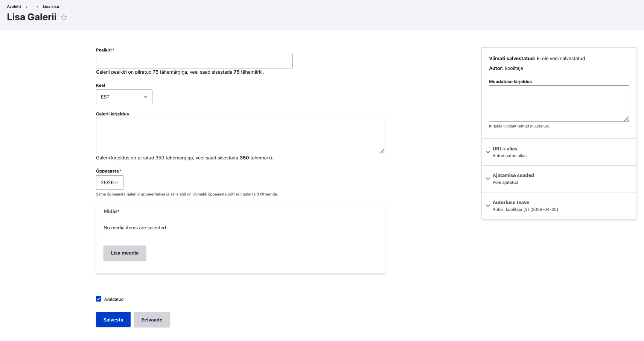Image resolution: width=644 pixels, height=341 pixels.
Task: Grab the Galerii kirjeldus resize handle
Action: pos(382,151)
